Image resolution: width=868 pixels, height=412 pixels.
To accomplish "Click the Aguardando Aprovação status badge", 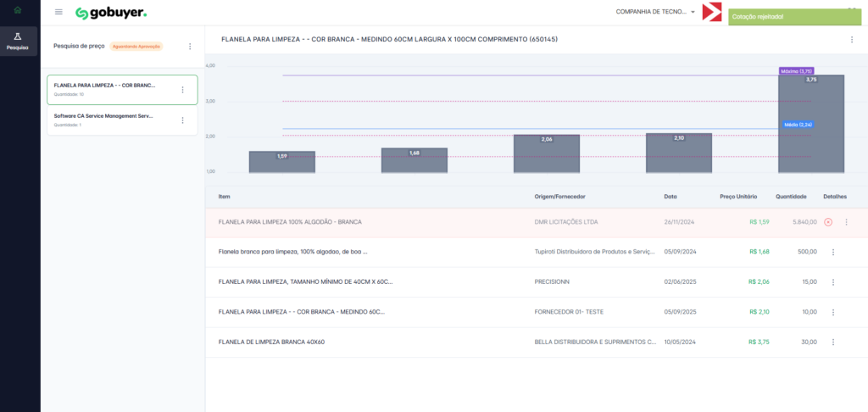I will [x=136, y=47].
